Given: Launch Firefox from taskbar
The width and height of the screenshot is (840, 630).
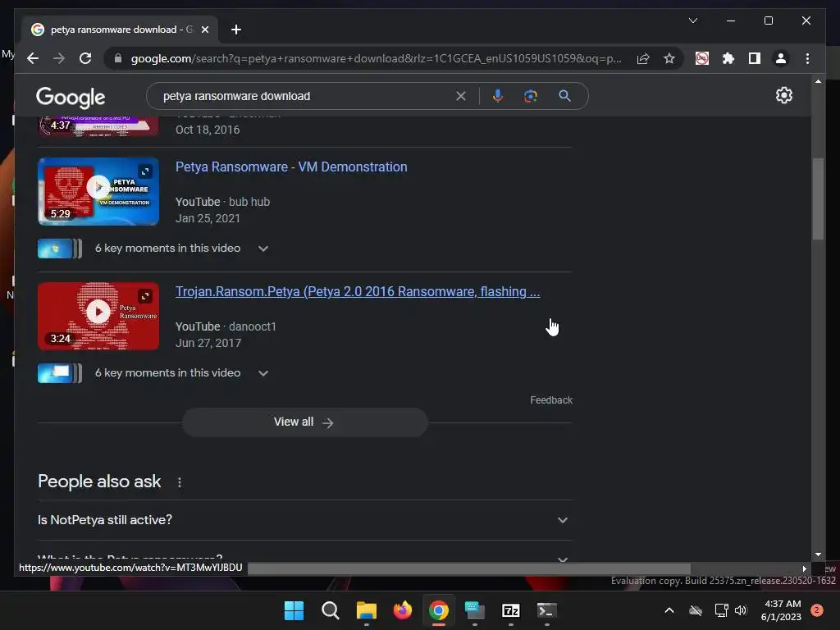Looking at the screenshot, I should coord(402,610).
